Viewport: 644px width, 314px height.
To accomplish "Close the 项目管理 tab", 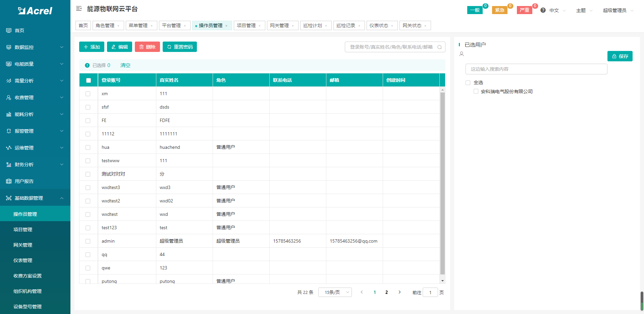I will tap(260, 26).
